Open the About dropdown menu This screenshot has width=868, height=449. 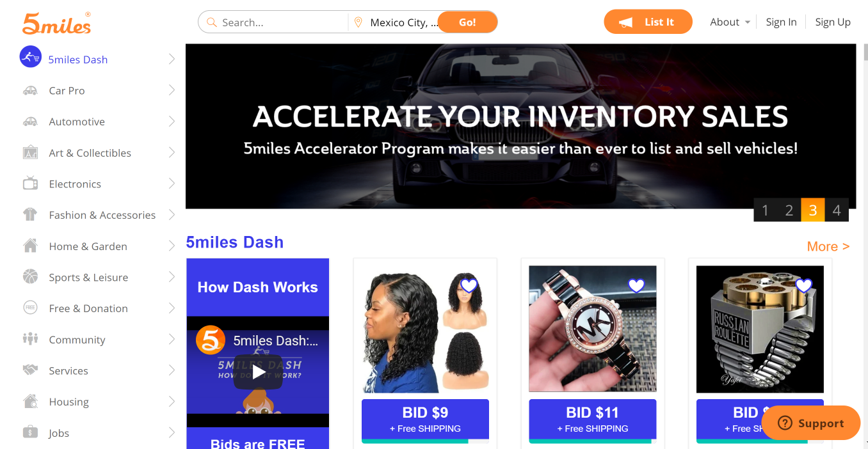click(x=730, y=22)
